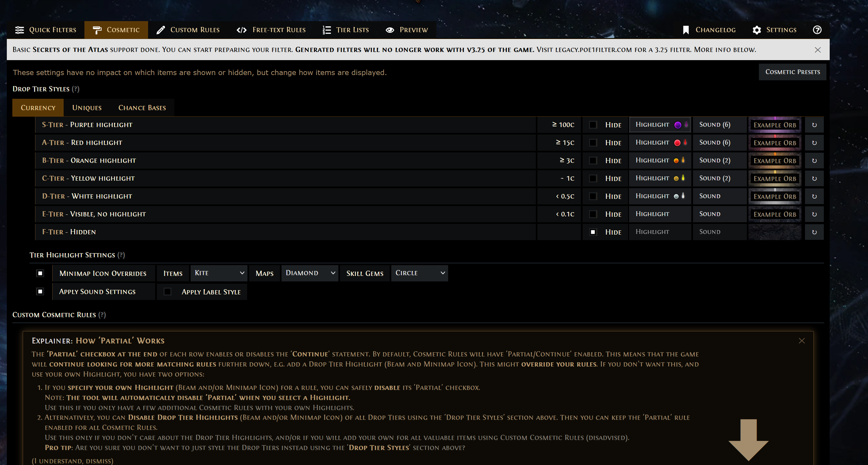Click the Custom Rules pencil icon
The image size is (868, 465).
[x=160, y=30]
